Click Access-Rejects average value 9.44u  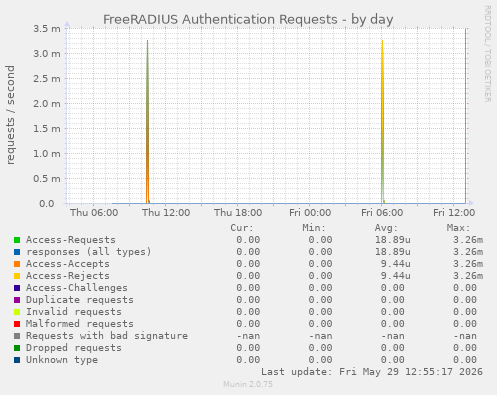396,276
